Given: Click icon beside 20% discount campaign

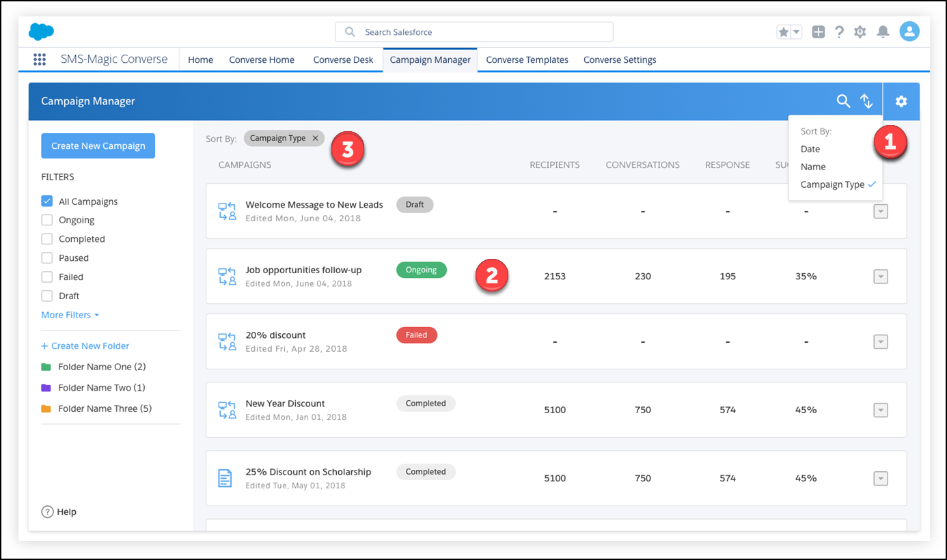Looking at the screenshot, I should coord(227,341).
